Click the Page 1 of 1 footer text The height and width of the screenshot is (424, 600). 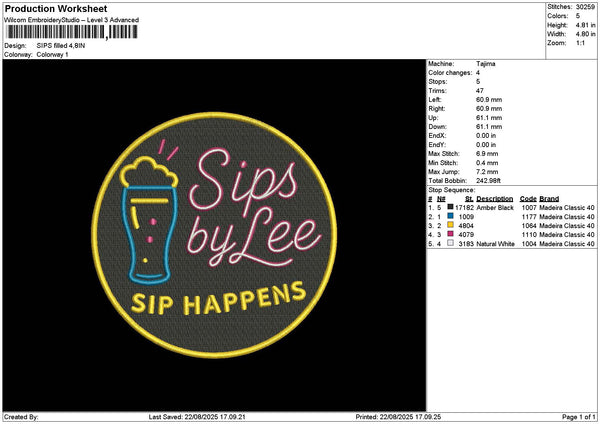(x=579, y=417)
